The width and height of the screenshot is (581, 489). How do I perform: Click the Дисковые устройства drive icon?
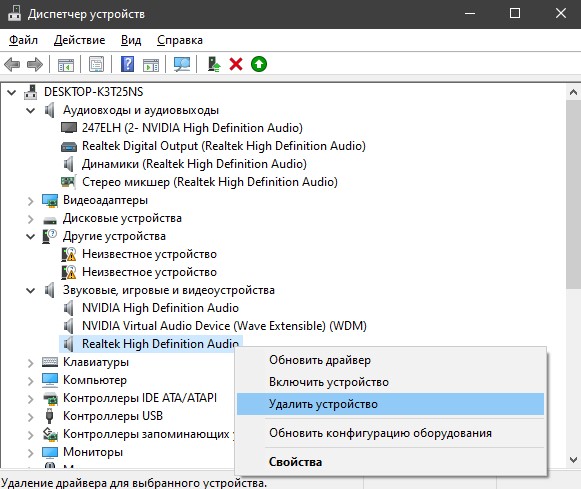[50, 220]
